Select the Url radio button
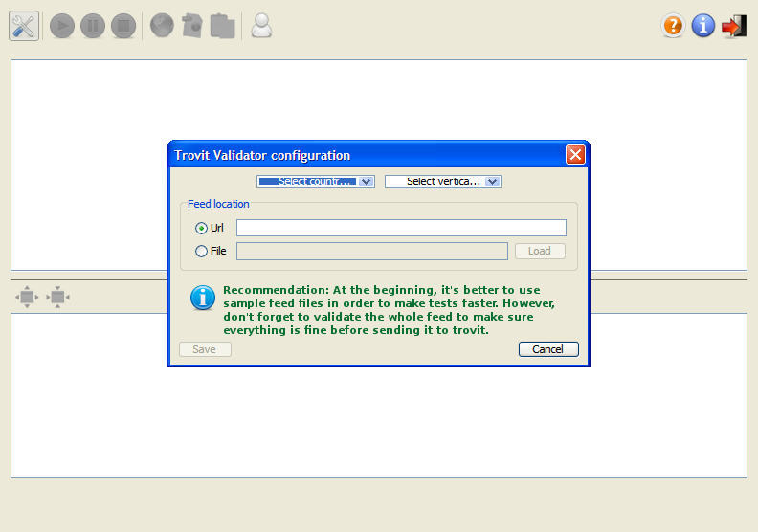Image resolution: width=758 pixels, height=532 pixels. click(x=201, y=228)
